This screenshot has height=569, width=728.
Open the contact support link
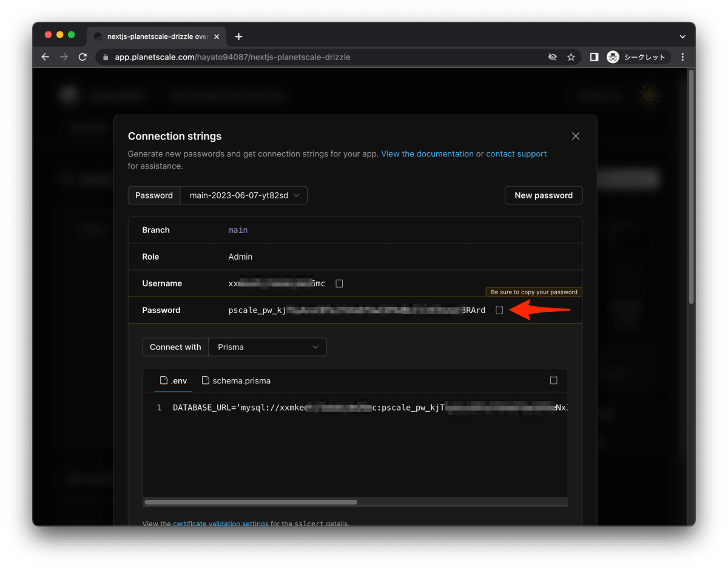tap(516, 154)
